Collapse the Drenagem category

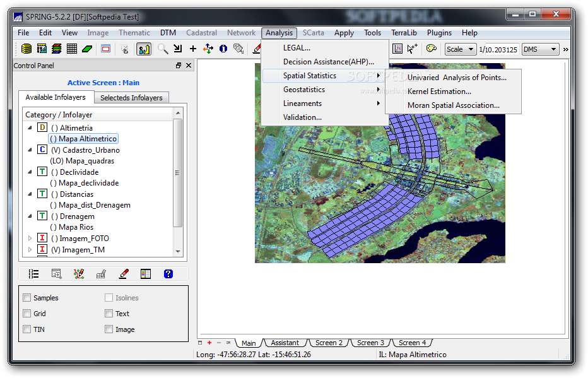(x=30, y=216)
